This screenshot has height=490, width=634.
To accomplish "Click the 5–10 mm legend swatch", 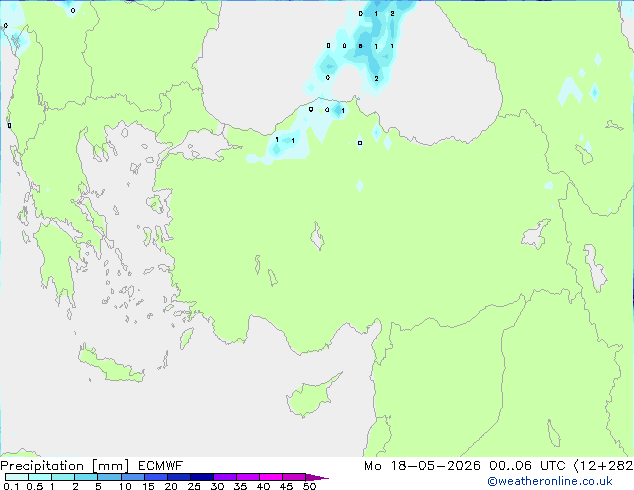I will point(109,477).
